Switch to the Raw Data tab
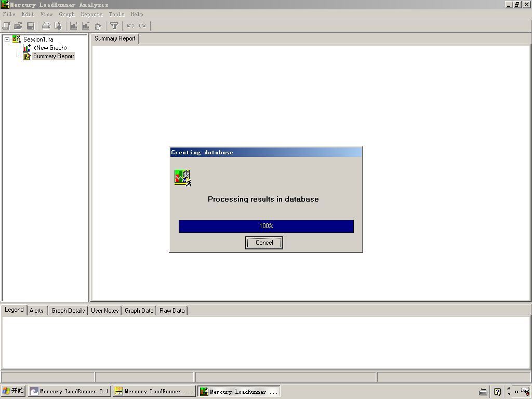The width and height of the screenshot is (532, 399). pyautogui.click(x=172, y=311)
